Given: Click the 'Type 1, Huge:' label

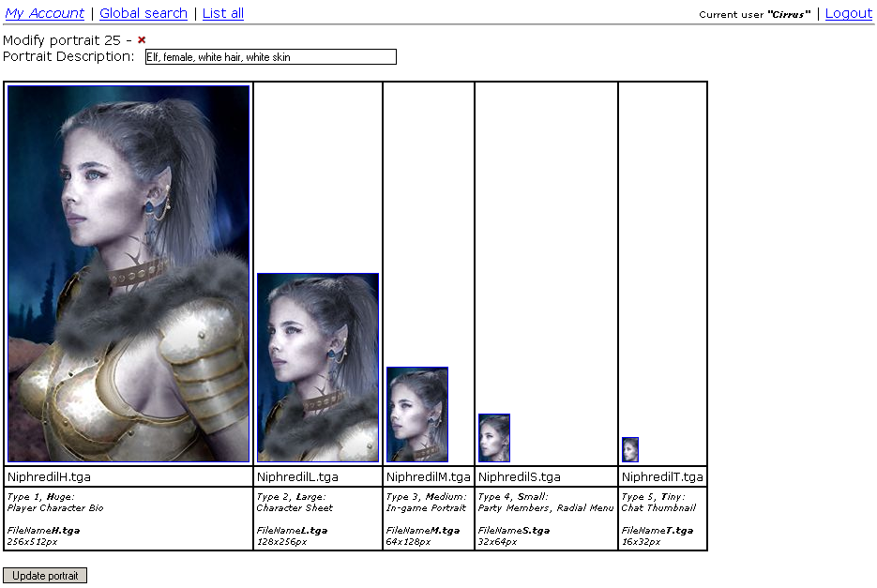Looking at the screenshot, I should pos(41,497).
